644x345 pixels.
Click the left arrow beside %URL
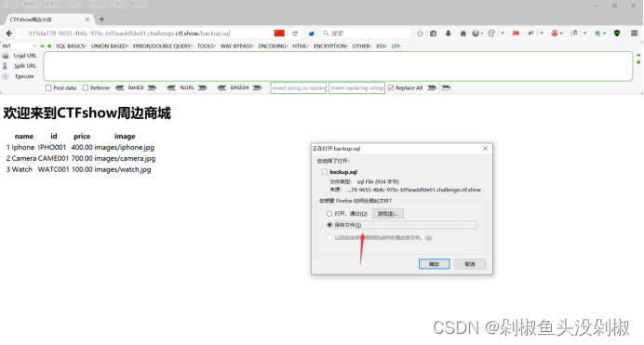point(171,87)
